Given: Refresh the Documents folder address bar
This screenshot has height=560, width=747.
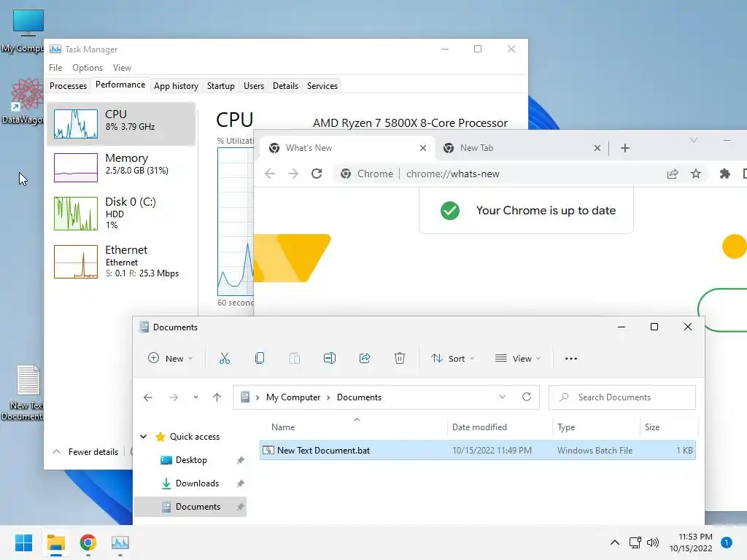Looking at the screenshot, I should (x=527, y=397).
